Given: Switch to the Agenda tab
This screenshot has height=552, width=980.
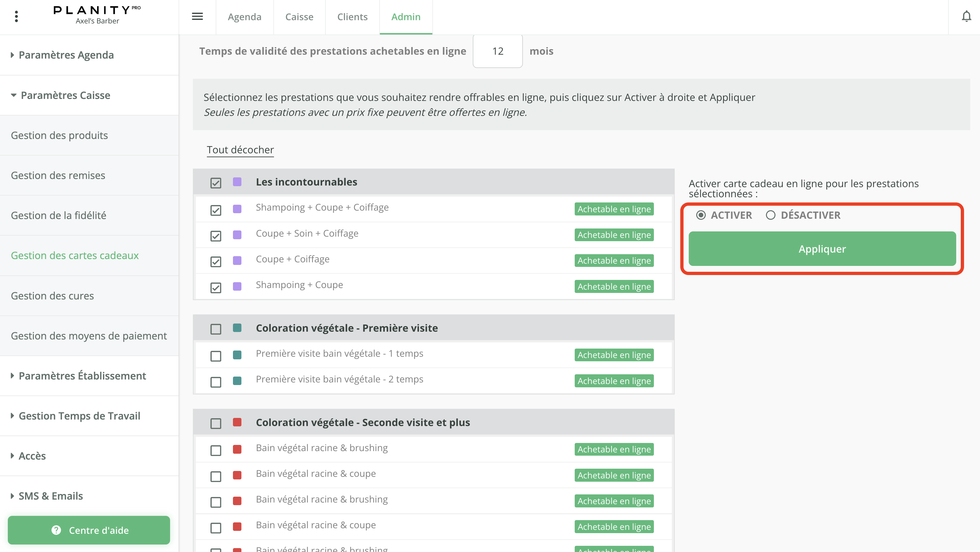Looking at the screenshot, I should [x=244, y=17].
